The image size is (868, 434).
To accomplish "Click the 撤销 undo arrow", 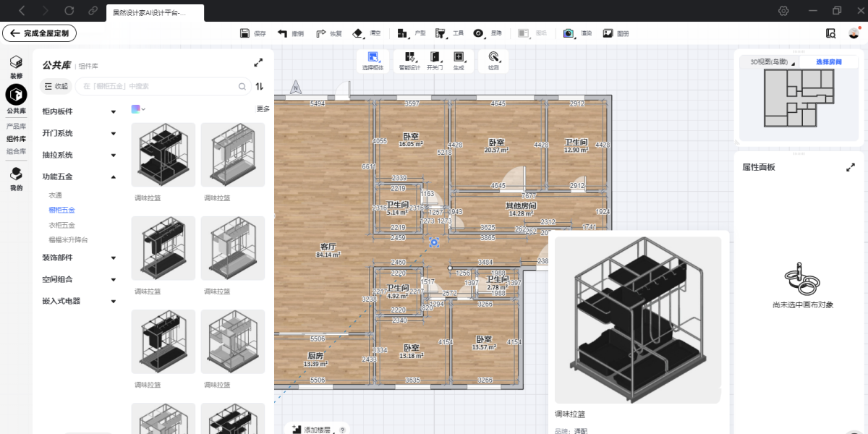I will coord(283,33).
